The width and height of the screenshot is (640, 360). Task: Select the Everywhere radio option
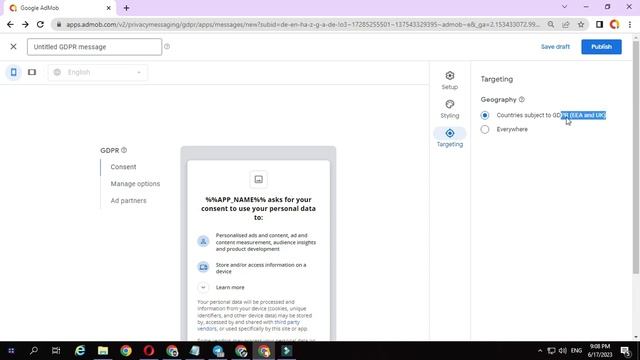484,129
